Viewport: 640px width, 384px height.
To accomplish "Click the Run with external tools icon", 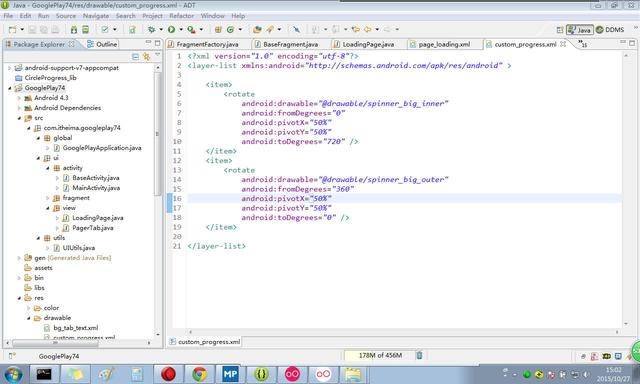I will pos(191,29).
